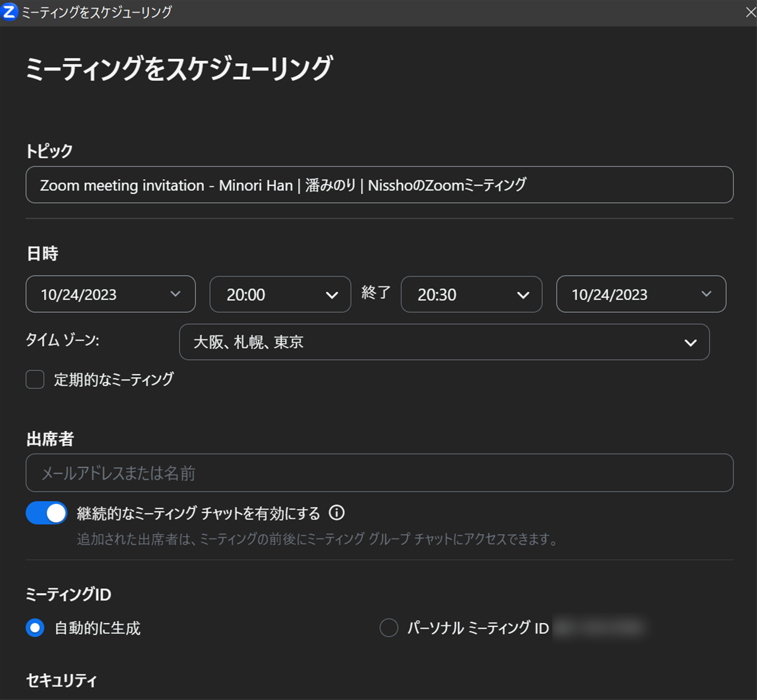Open the end date 10/24/2023 picker

pyautogui.click(x=641, y=294)
